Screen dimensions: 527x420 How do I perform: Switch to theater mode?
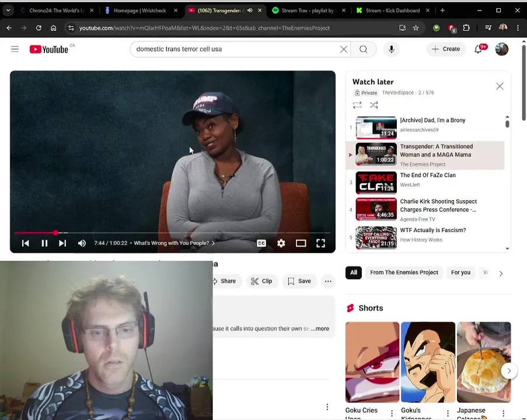pyautogui.click(x=301, y=243)
